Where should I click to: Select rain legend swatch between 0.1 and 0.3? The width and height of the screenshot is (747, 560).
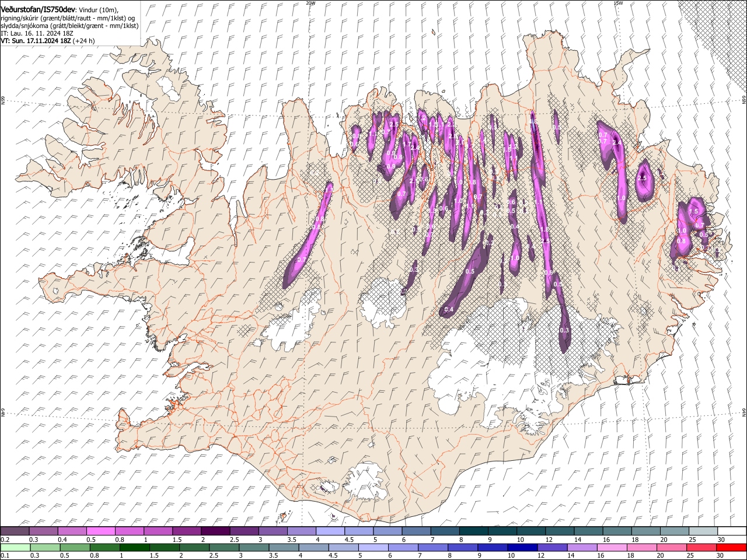(x=16, y=547)
